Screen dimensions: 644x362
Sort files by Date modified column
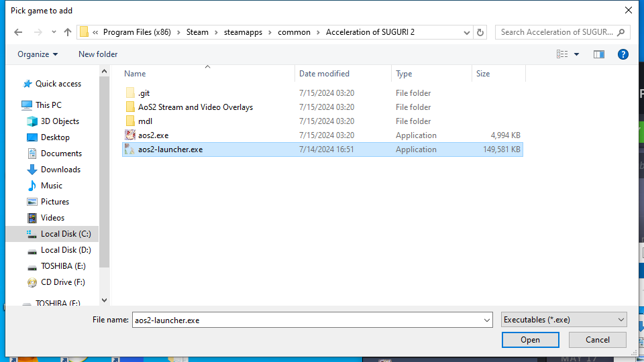click(x=324, y=74)
